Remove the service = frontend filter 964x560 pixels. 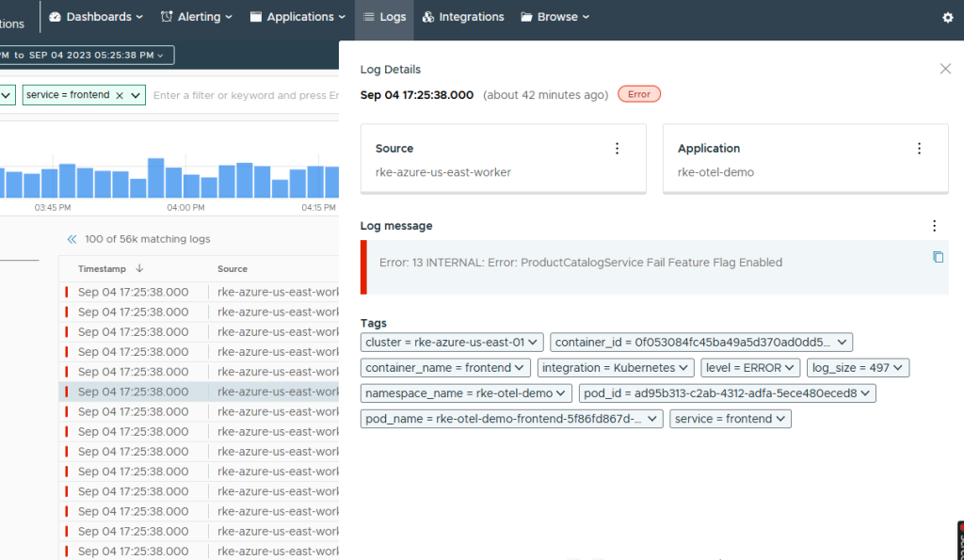coord(120,95)
